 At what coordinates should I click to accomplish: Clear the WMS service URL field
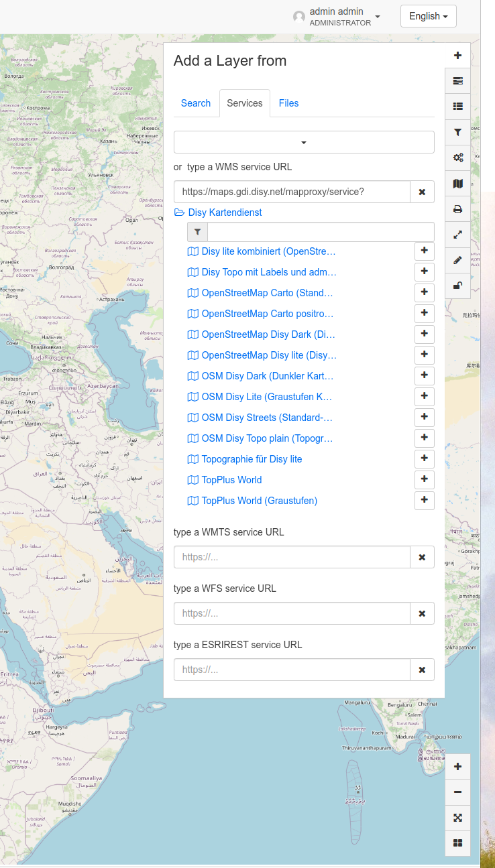[x=422, y=192]
